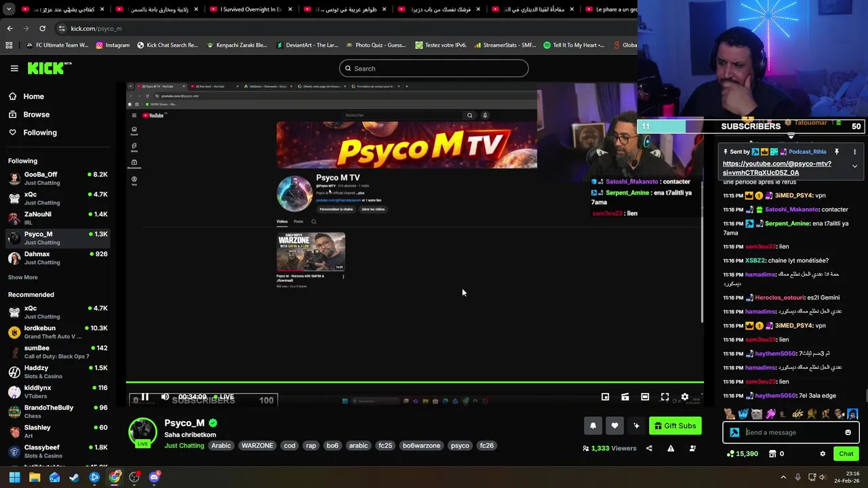
Task: Enter fullscreen player mode
Action: tap(665, 397)
